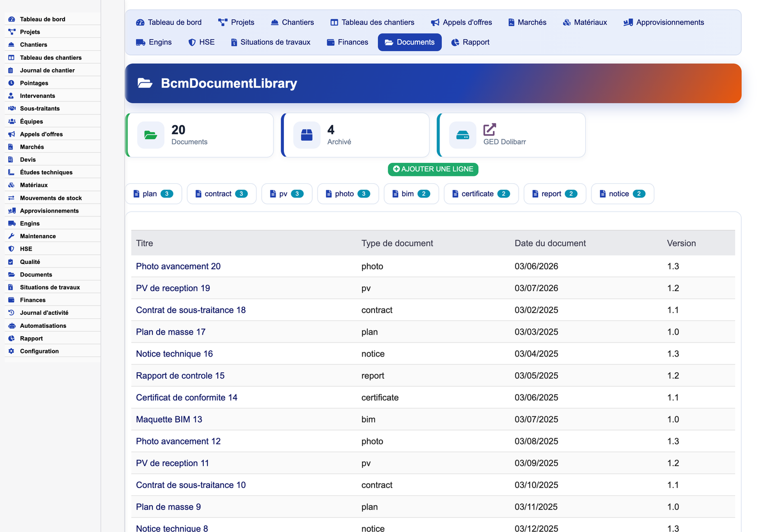Filter documents by photo type
Screen dimensions: 757x532
348,194
